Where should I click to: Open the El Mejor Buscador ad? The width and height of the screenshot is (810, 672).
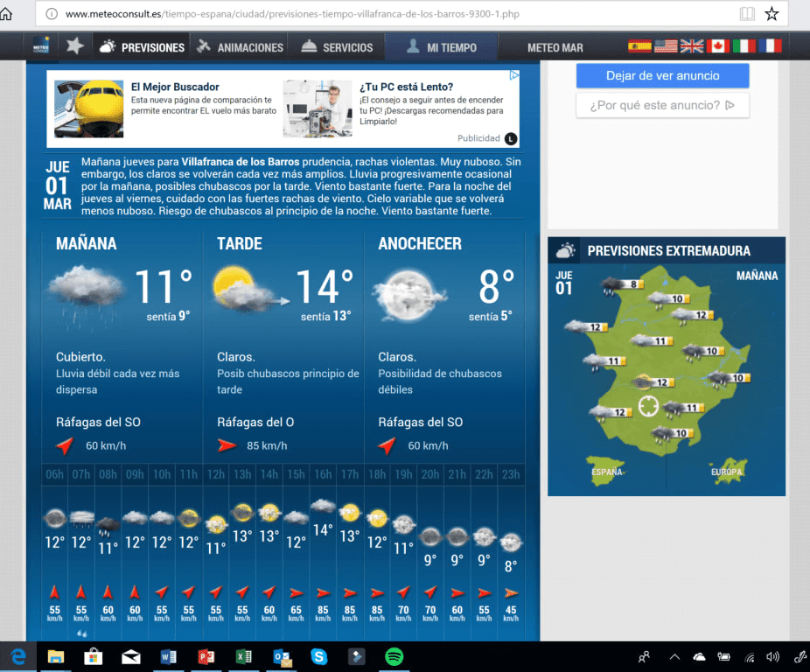click(x=175, y=87)
